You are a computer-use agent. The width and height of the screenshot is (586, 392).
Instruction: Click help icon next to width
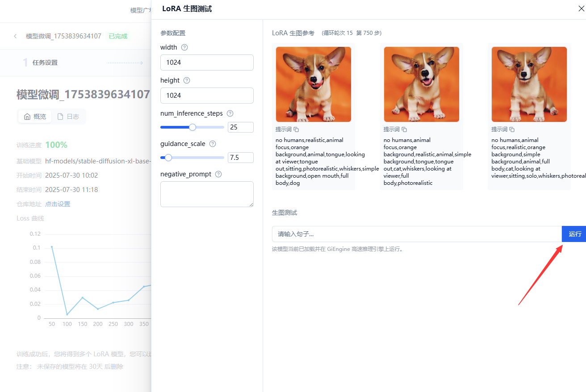[184, 47]
